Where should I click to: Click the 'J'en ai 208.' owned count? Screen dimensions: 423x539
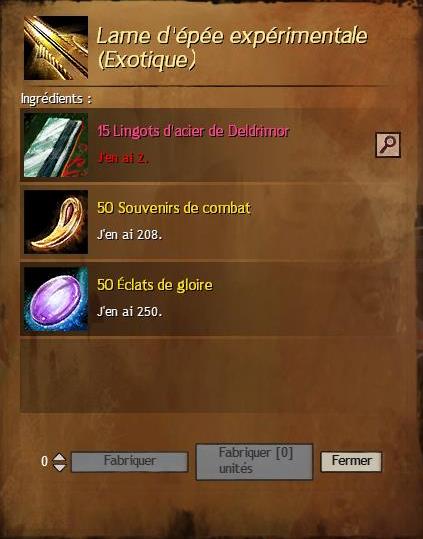click(130, 235)
